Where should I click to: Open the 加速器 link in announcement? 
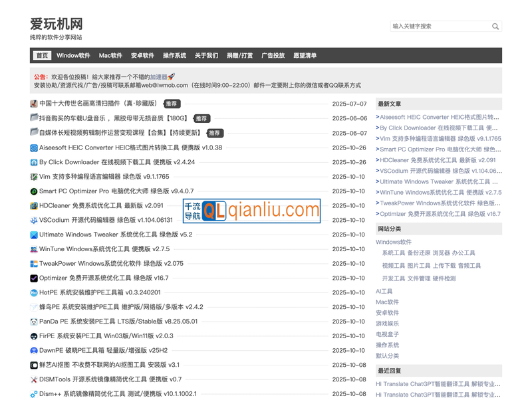coord(158,77)
